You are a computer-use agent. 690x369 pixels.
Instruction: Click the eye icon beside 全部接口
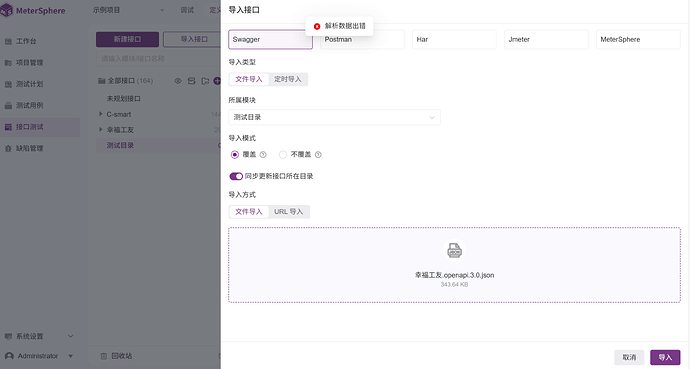coord(178,81)
